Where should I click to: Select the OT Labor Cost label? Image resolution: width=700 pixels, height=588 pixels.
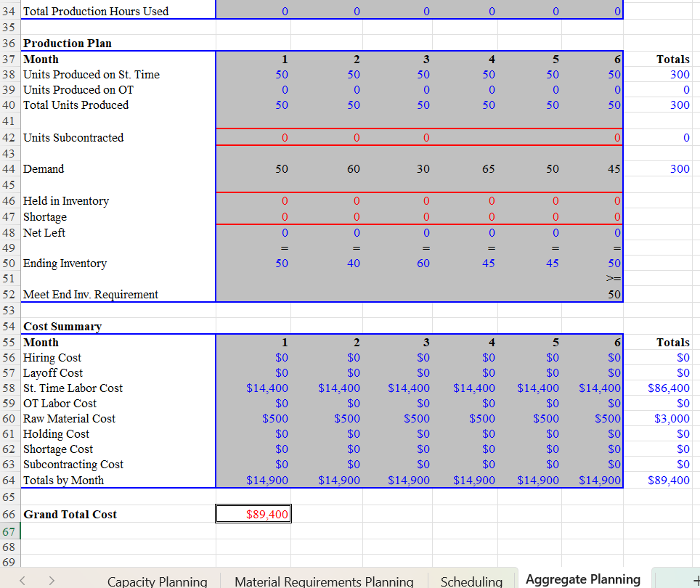(60, 404)
